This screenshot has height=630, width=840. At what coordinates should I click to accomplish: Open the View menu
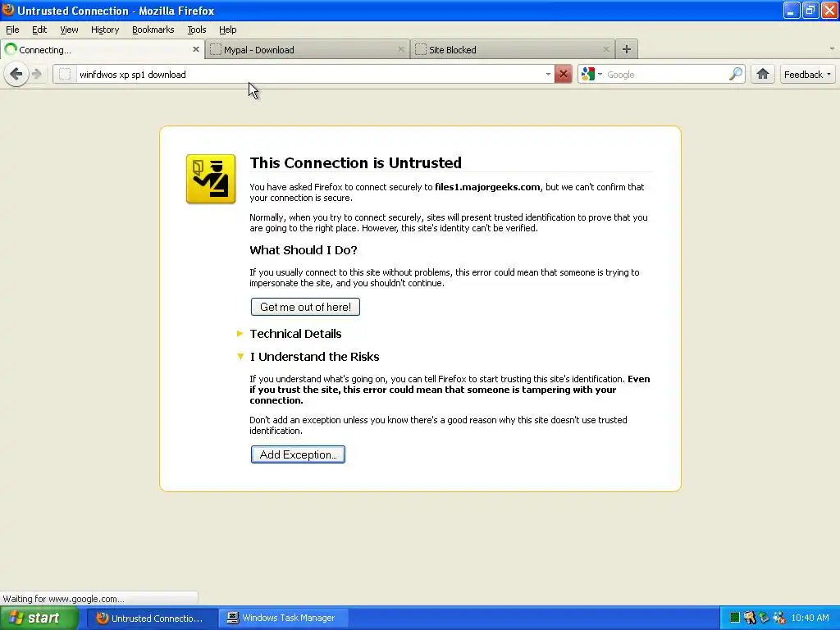(x=69, y=30)
